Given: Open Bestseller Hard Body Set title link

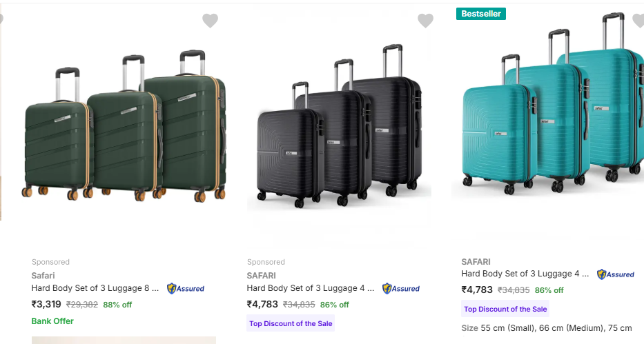Looking at the screenshot, I should pos(525,274).
